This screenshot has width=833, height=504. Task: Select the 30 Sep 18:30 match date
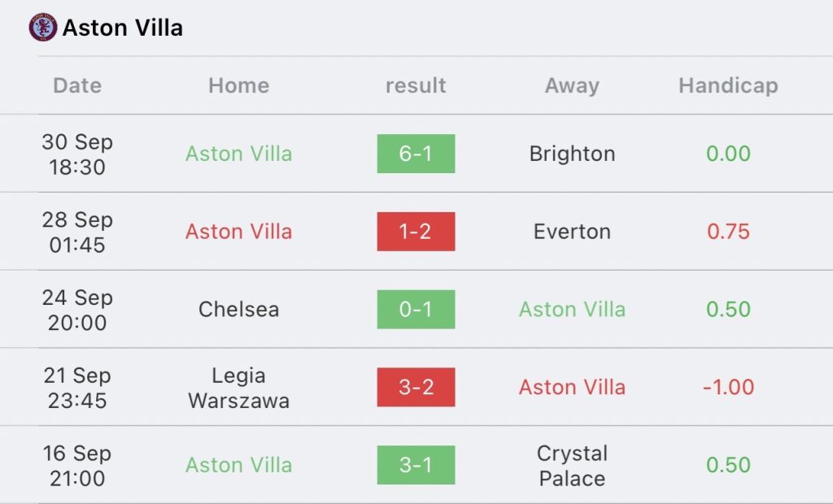click(77, 154)
